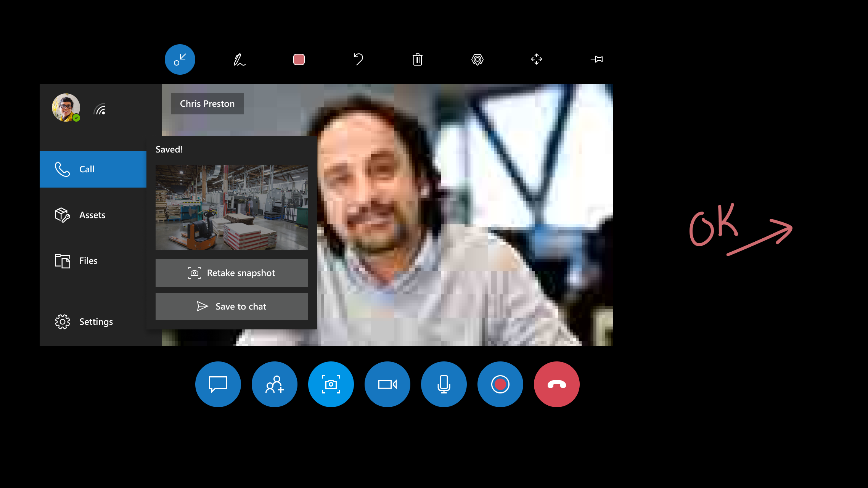Screen dimensions: 868x488
Task: Click Add participants icon
Action: pyautogui.click(x=274, y=384)
